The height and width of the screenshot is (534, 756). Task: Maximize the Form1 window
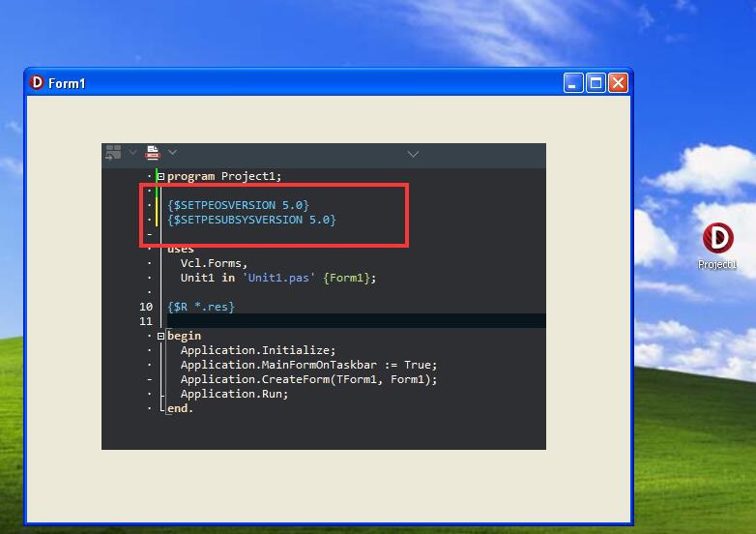[596, 83]
